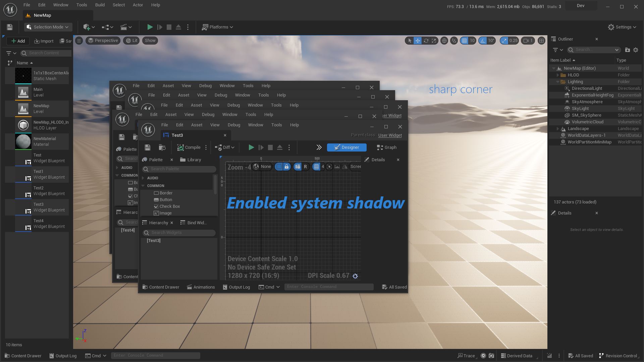644x362 pixels.
Task: Switch to the Graph mode in widget editor
Action: [387, 147]
